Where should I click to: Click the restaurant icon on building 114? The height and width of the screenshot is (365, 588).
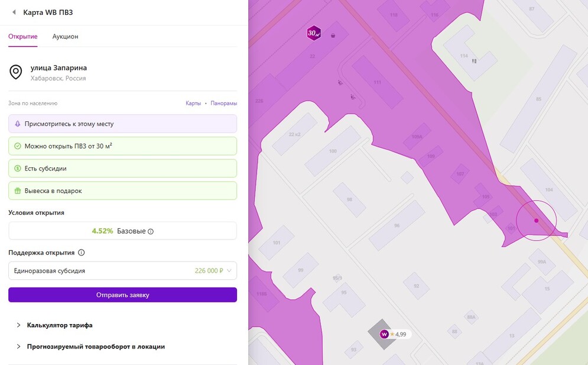point(474,60)
